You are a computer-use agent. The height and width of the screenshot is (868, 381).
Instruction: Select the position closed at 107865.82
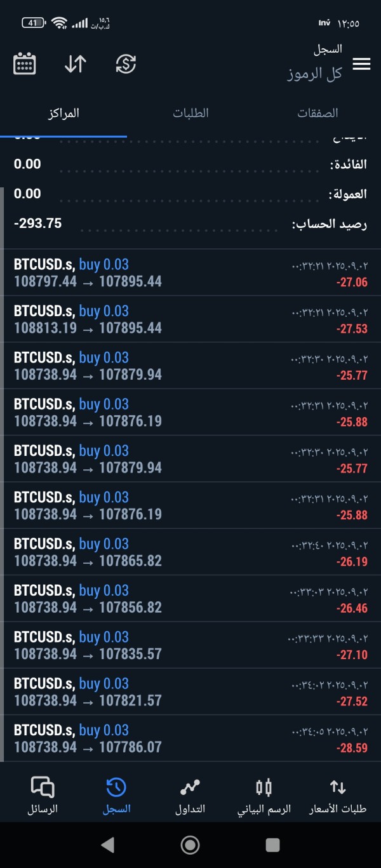pyautogui.click(x=190, y=552)
